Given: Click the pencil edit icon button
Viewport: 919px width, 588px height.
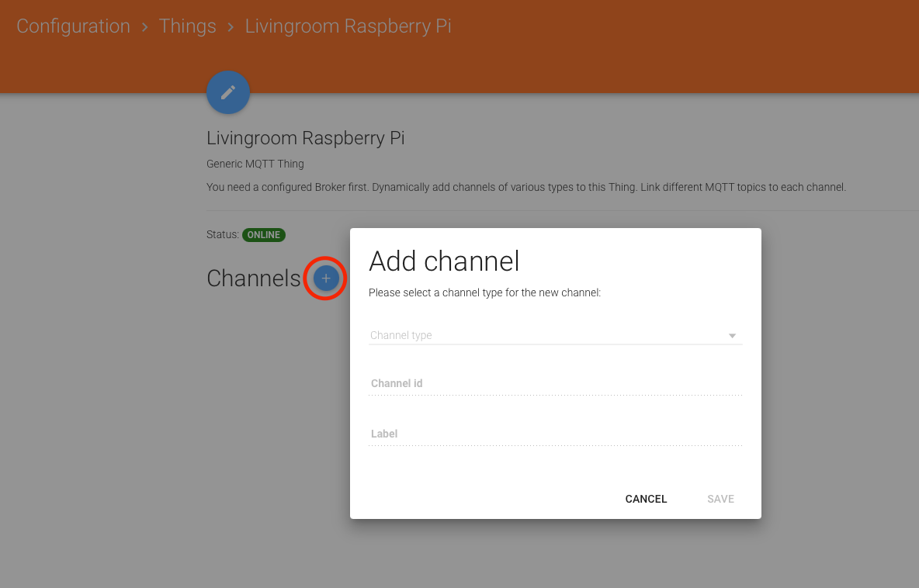Looking at the screenshot, I should pos(227,92).
